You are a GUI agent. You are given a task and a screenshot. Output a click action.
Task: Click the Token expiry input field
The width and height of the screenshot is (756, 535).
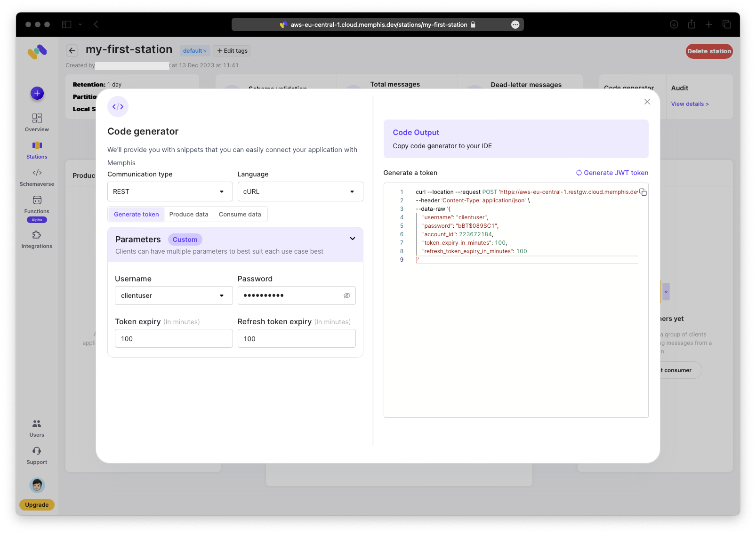(x=174, y=338)
